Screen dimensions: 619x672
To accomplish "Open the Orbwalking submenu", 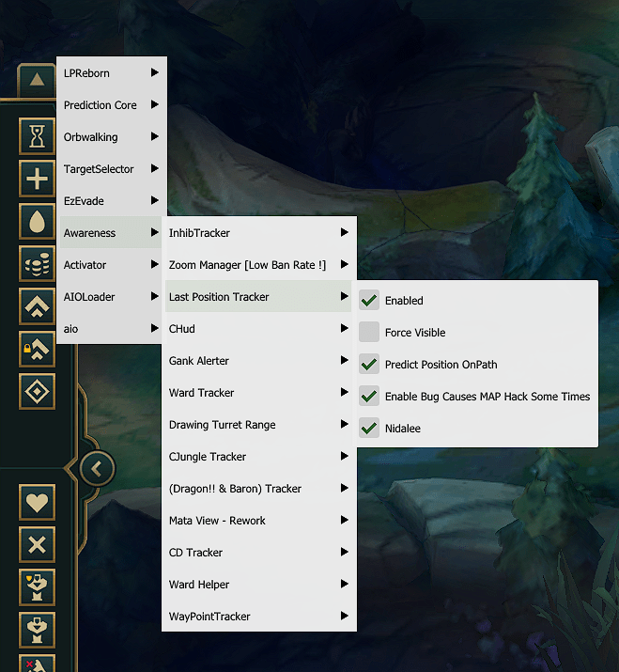I will (x=112, y=136).
